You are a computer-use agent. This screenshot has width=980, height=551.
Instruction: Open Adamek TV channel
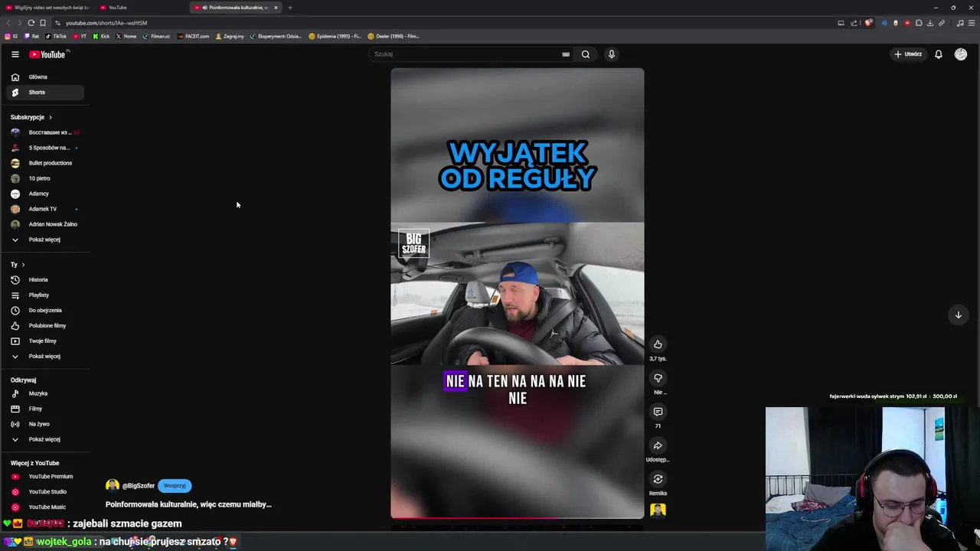[x=45, y=209]
